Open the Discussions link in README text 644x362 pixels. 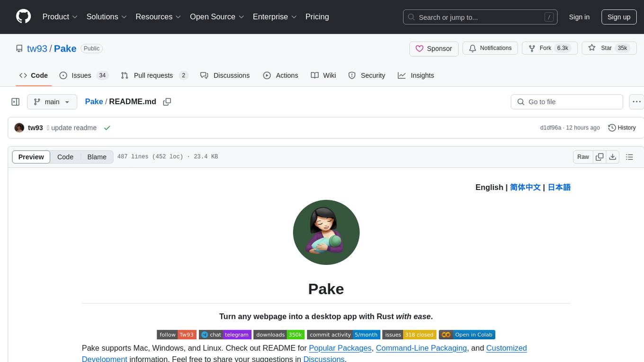pyautogui.click(x=324, y=359)
